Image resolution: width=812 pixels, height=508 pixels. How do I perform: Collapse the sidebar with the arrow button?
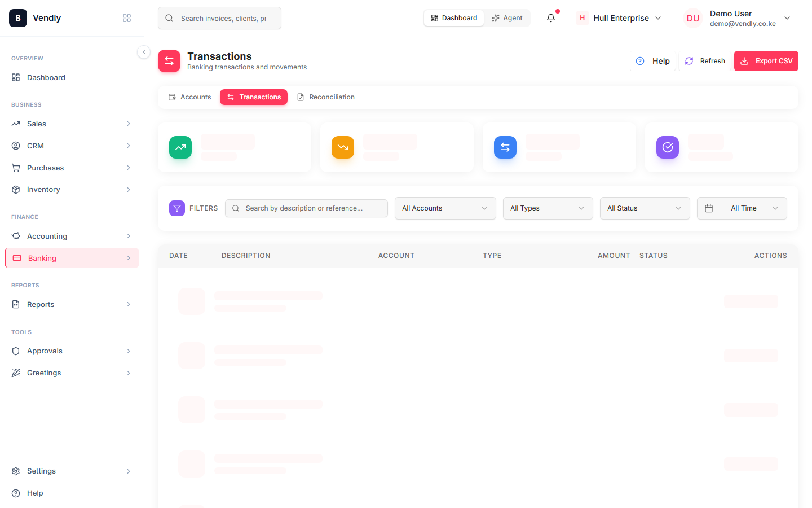tap(144, 52)
